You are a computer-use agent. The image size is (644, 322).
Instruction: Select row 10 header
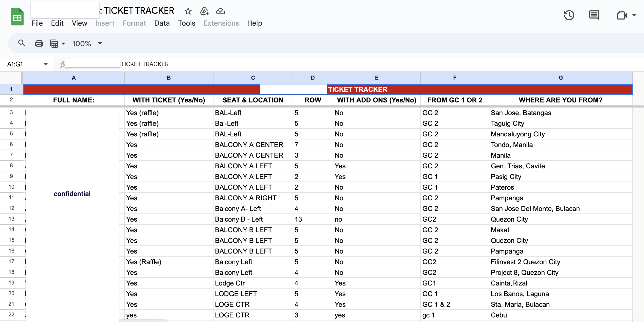11,187
